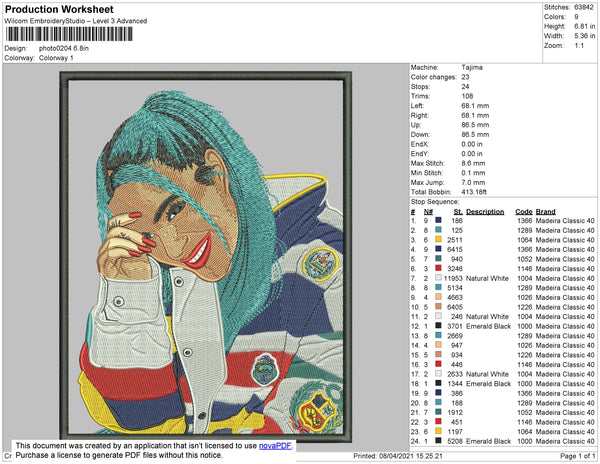Select the embroidery design preview image

205,257
